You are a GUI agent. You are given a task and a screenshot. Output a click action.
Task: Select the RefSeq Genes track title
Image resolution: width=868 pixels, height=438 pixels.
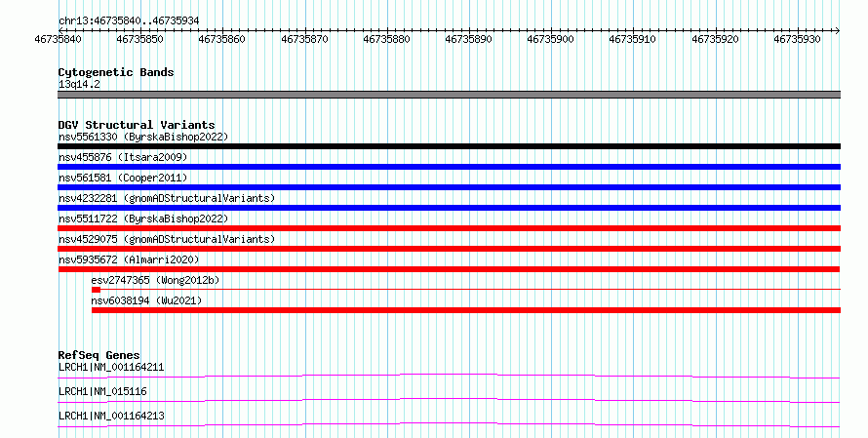[99, 355]
